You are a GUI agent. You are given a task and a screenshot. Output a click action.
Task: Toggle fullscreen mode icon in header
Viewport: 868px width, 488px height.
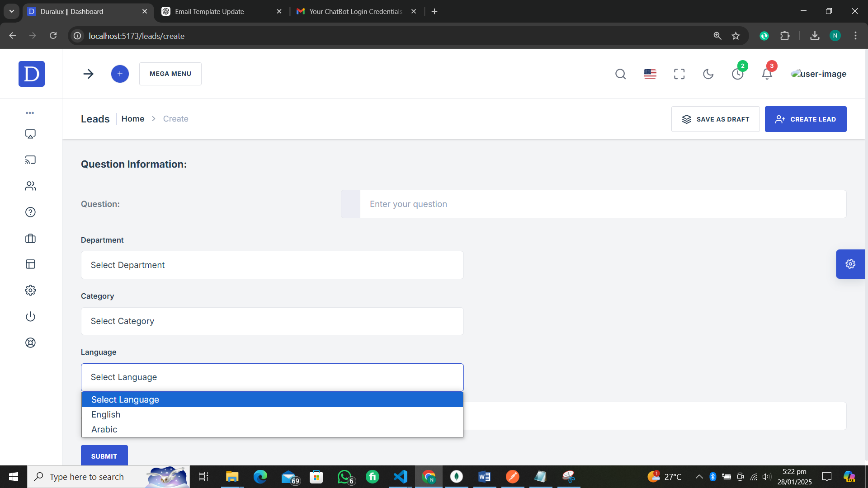[679, 74]
